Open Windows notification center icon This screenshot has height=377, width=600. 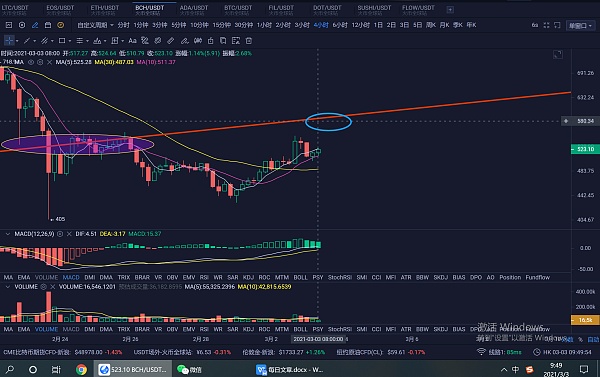[x=584, y=369]
